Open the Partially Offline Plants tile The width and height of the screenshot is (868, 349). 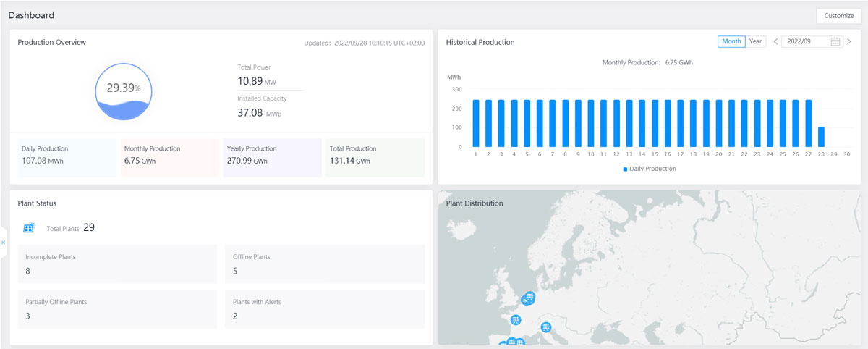coord(117,309)
